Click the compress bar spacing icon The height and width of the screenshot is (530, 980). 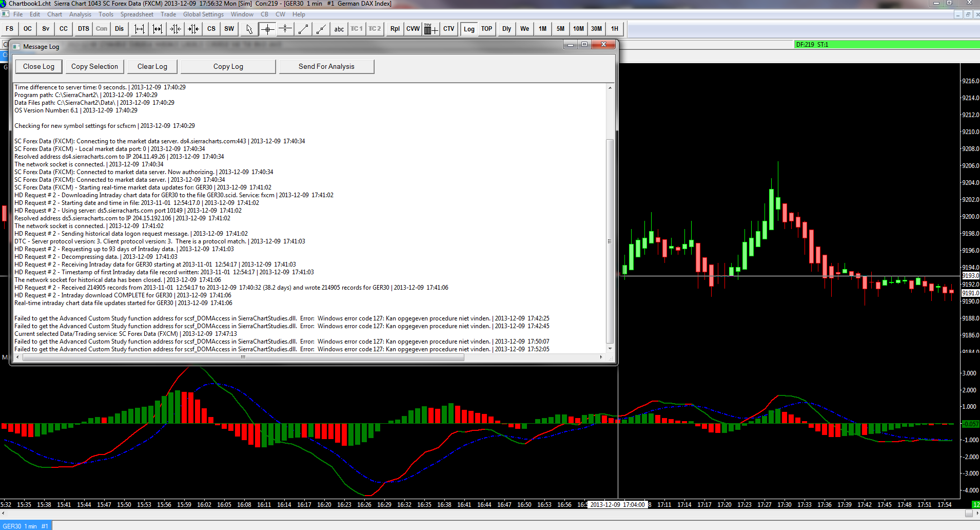tap(175, 29)
